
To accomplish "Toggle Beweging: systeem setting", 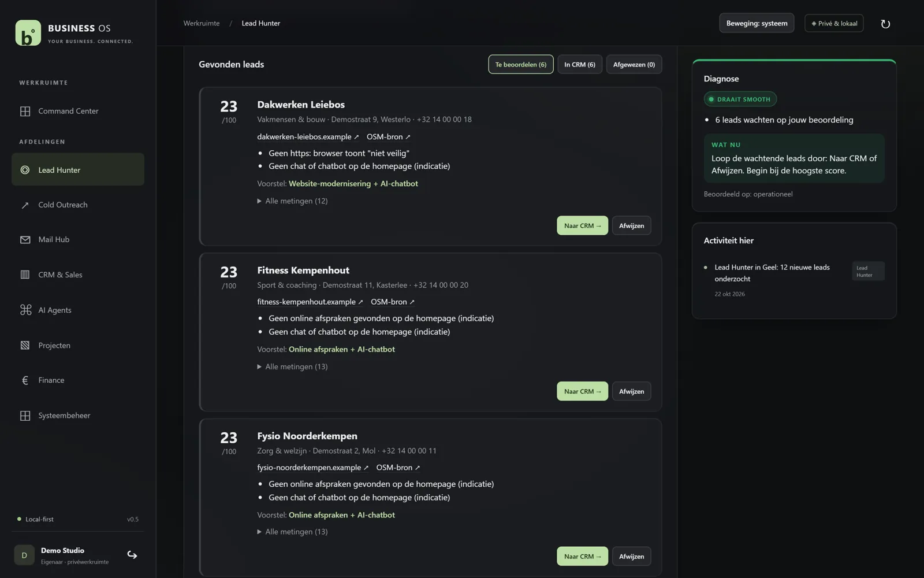I will [x=757, y=23].
